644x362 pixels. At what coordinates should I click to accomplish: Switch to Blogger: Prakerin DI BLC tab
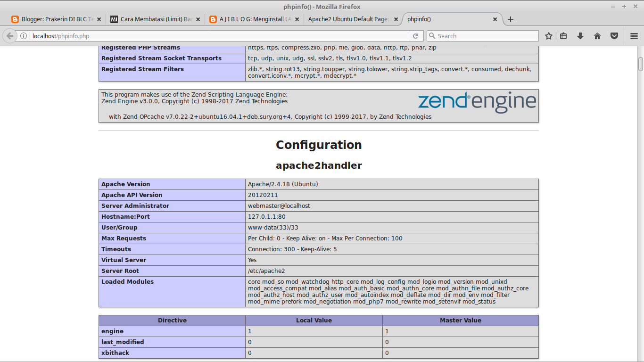click(x=56, y=19)
